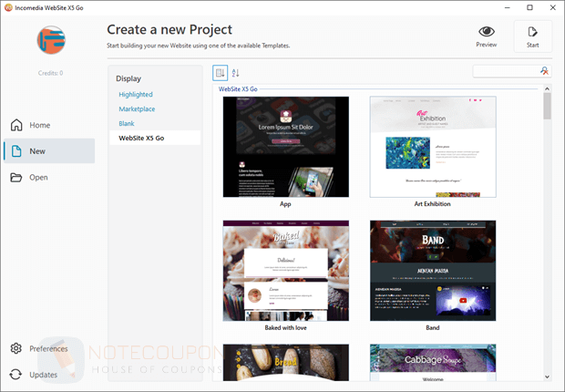
Task: Select the Band template thumbnail
Action: pos(433,271)
